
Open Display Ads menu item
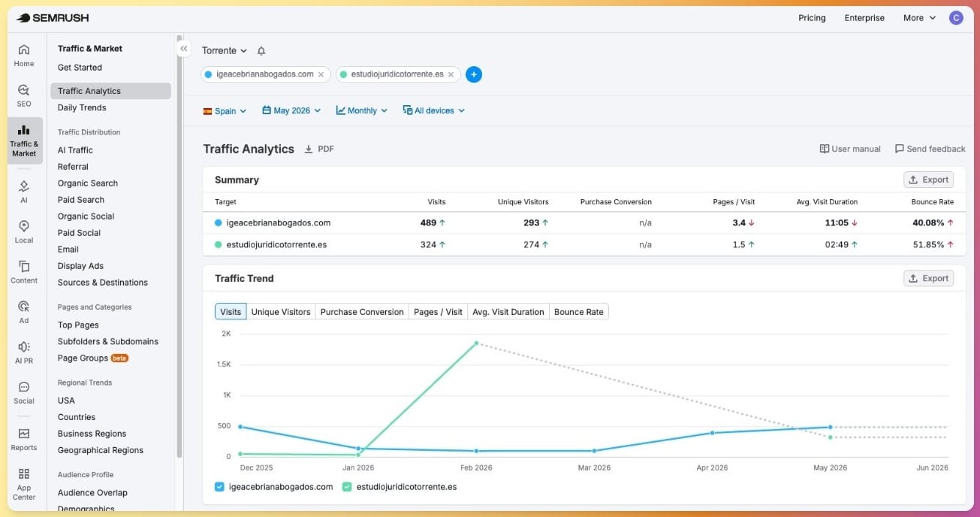click(80, 266)
